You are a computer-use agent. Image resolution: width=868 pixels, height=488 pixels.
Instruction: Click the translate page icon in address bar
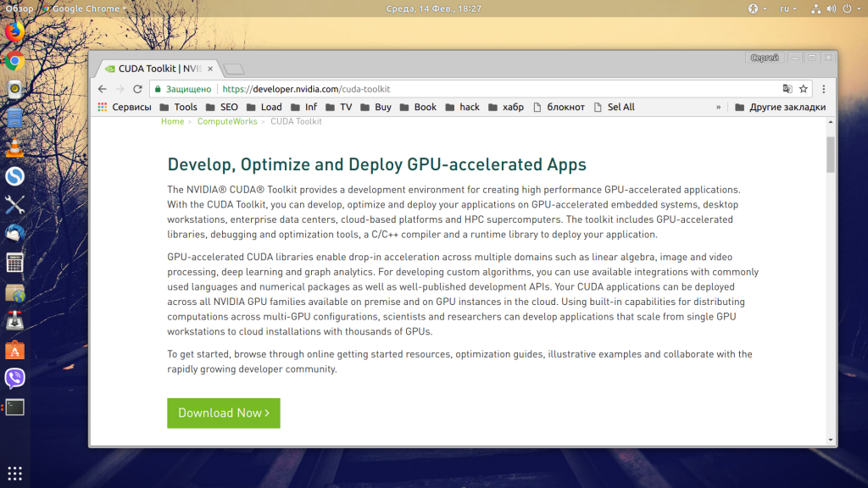pos(787,89)
